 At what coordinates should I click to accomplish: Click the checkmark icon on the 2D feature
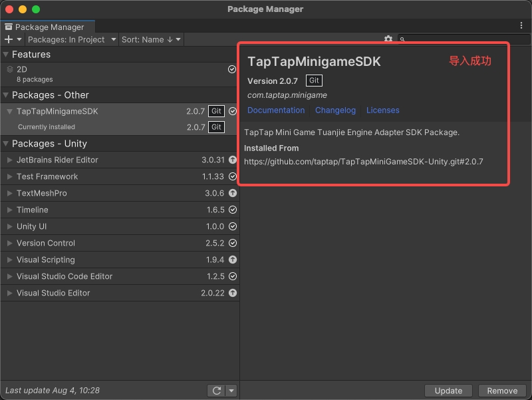pyautogui.click(x=233, y=69)
